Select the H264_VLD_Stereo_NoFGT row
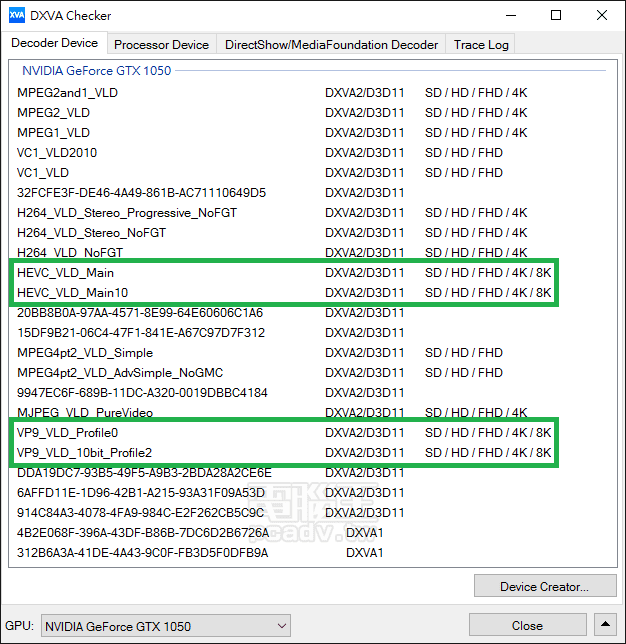Image resolution: width=626 pixels, height=644 pixels. (313, 232)
